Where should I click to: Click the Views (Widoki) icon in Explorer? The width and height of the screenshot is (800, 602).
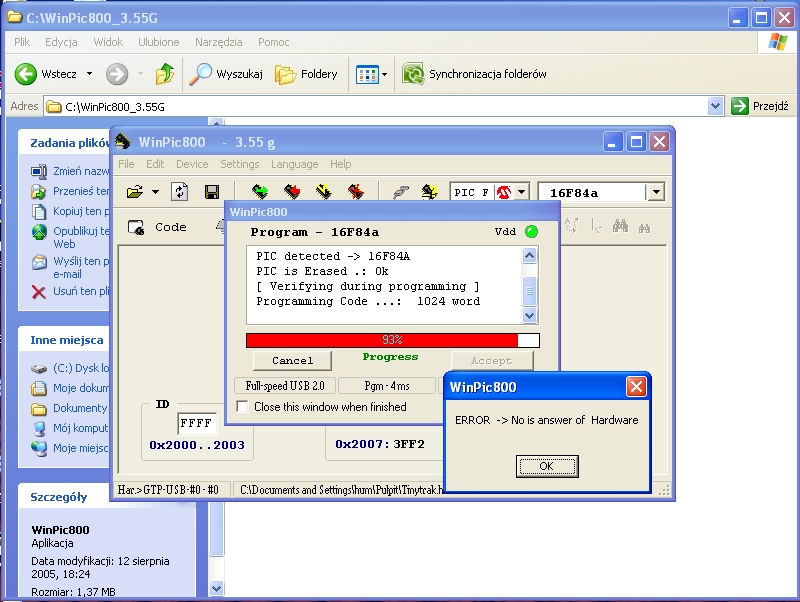[x=367, y=74]
